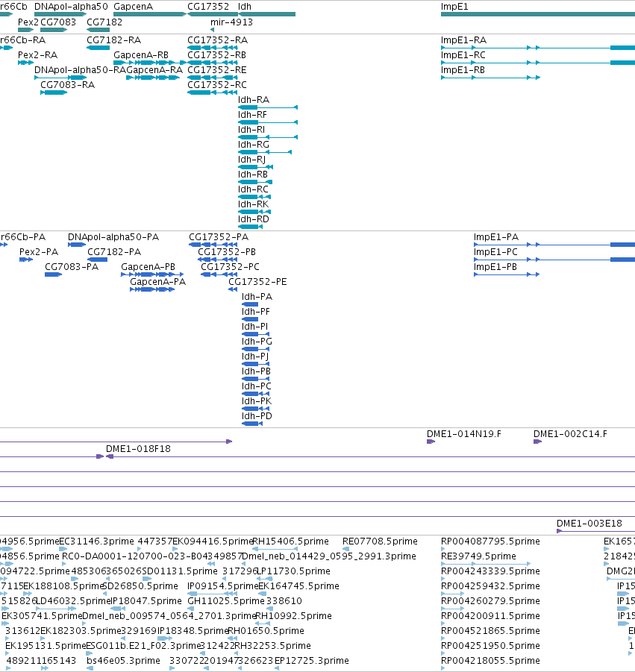The width and height of the screenshot is (635, 672).
Task: Select the RE07708.5prime EST label
Action: [x=380, y=541]
